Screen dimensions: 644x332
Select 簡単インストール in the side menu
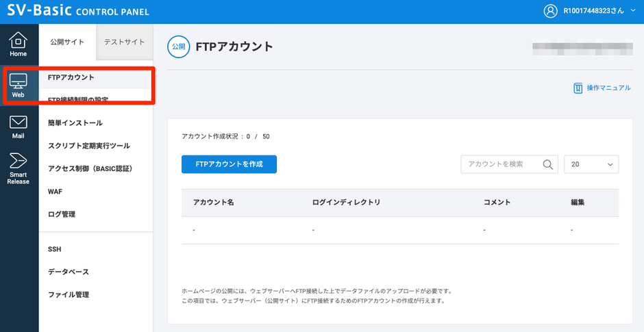[75, 123]
